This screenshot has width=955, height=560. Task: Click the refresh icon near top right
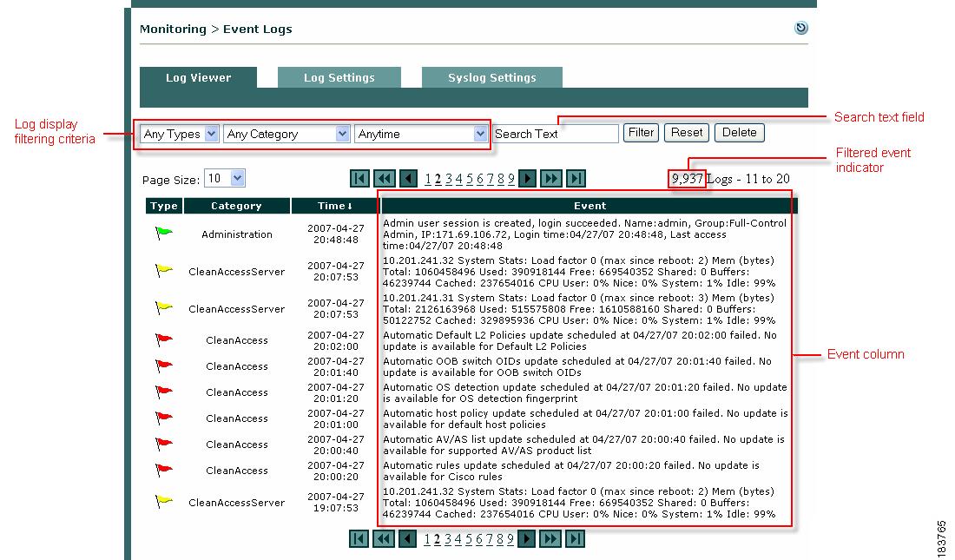point(801,27)
